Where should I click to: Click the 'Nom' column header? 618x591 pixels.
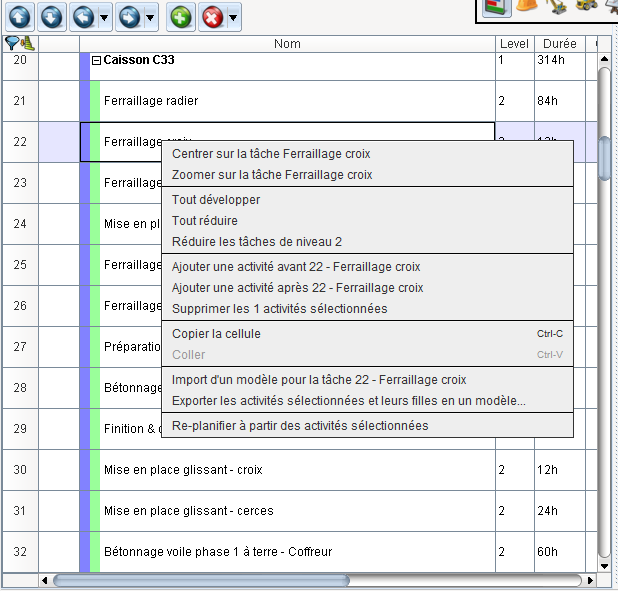click(x=287, y=44)
